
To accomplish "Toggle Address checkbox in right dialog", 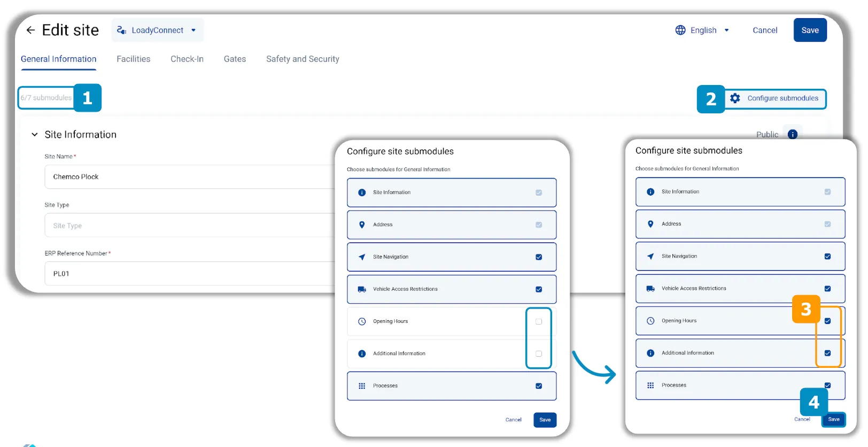I will point(827,224).
